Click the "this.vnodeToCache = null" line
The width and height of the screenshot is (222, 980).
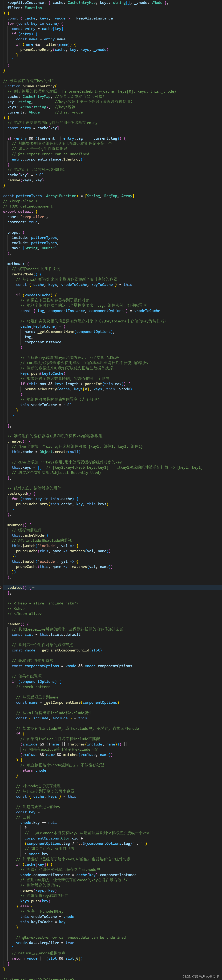pyautogui.click(x=46, y=405)
